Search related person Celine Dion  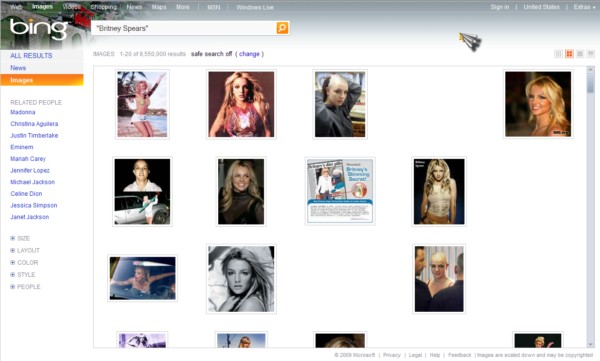pos(26,194)
